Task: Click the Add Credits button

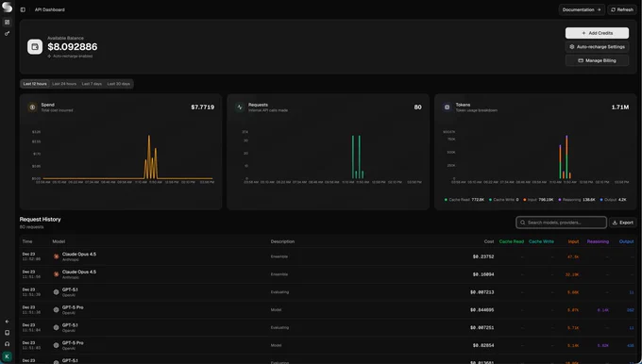Action: [597, 33]
